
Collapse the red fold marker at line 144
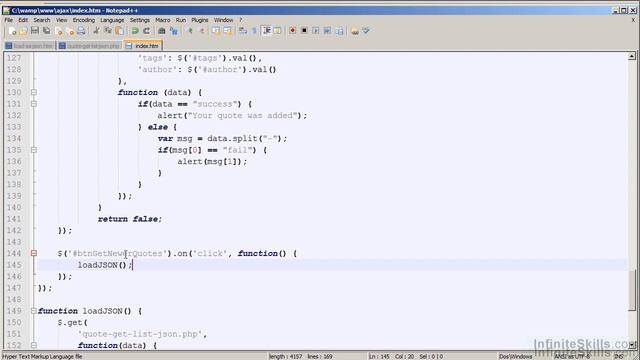34,253
